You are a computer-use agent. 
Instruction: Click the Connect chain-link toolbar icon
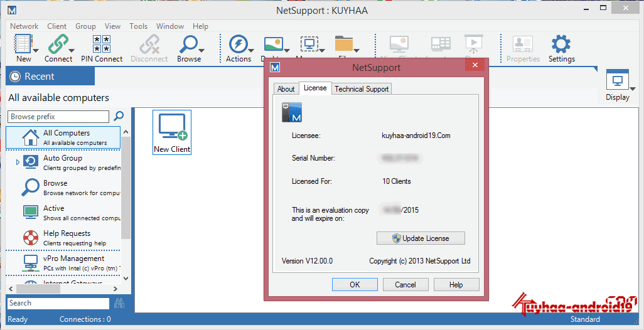(58, 44)
